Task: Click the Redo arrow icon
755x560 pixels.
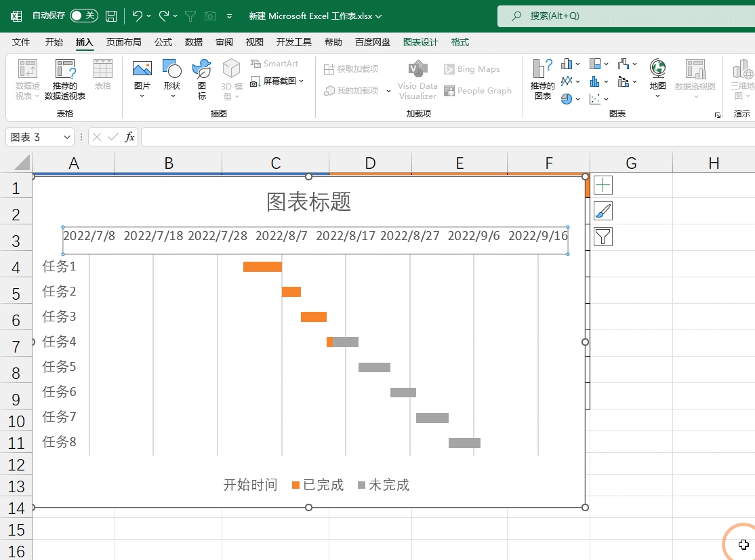Action: click(164, 16)
